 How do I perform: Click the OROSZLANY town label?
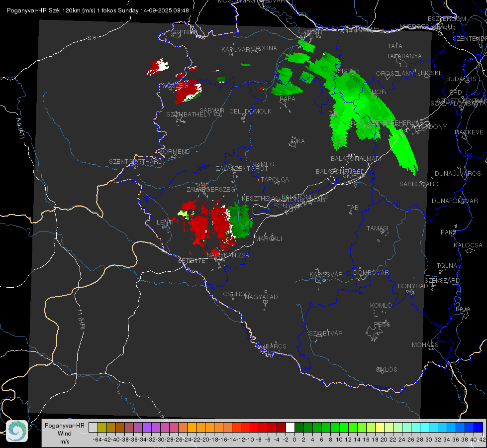click(x=395, y=74)
